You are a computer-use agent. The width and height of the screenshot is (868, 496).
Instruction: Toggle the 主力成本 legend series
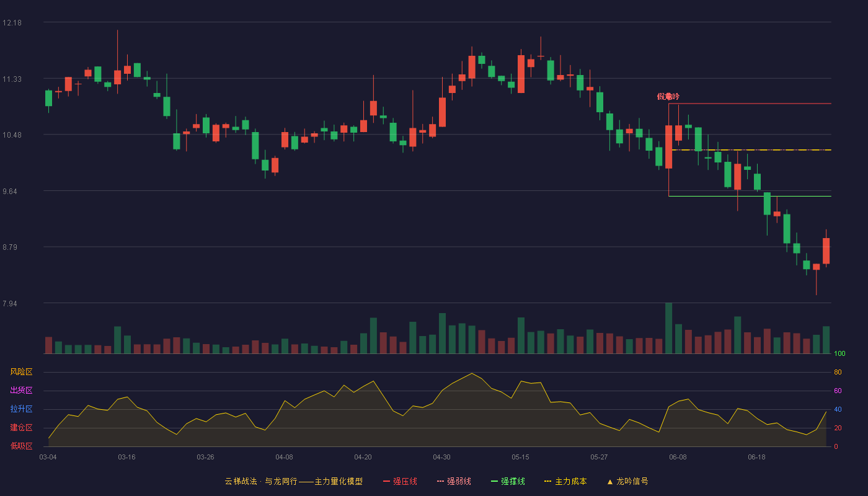[565, 481]
